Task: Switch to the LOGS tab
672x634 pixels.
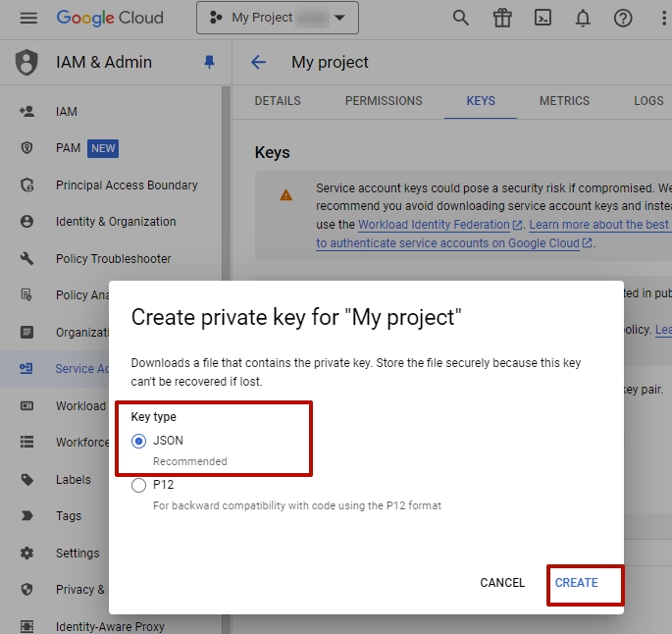Action: pyautogui.click(x=648, y=101)
